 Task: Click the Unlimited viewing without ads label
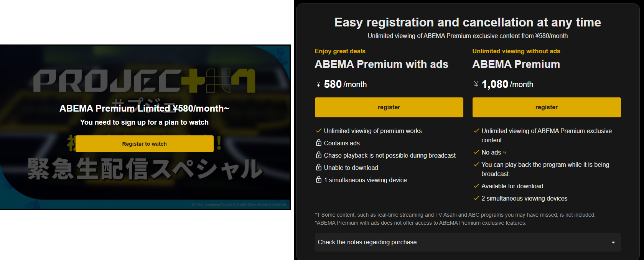pyautogui.click(x=516, y=51)
